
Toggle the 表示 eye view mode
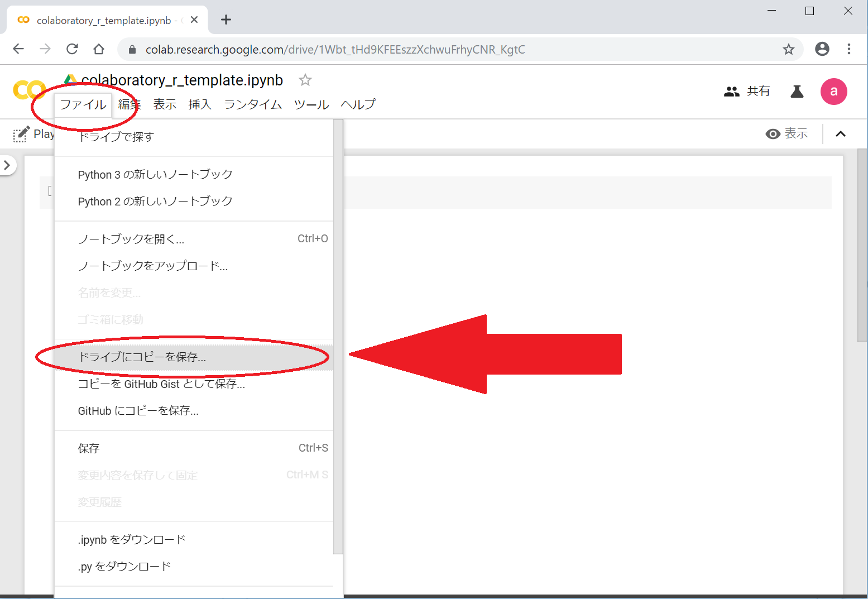coord(787,134)
